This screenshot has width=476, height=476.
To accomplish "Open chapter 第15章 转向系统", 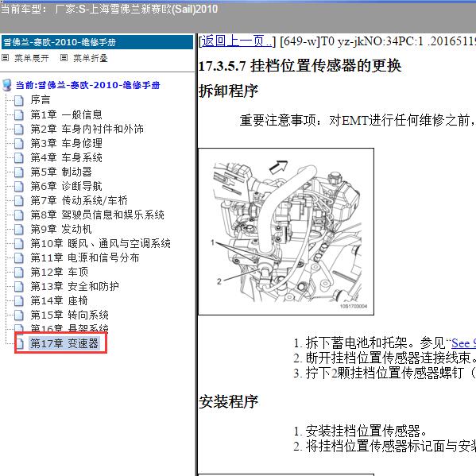I will click(x=69, y=315).
